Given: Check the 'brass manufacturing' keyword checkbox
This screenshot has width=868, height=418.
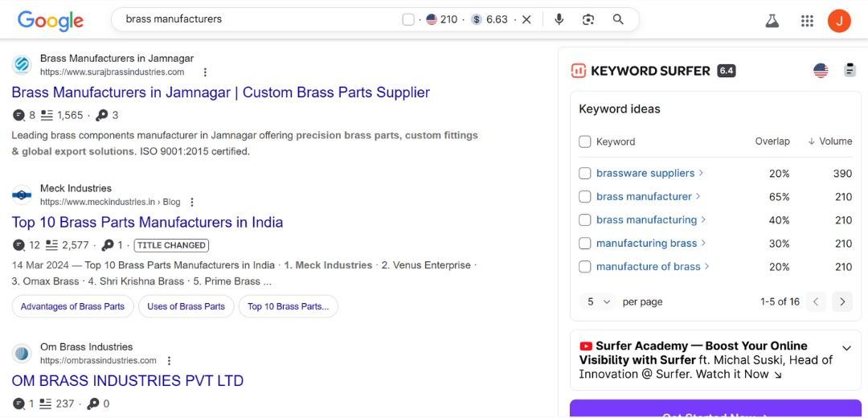Looking at the screenshot, I should pos(584,219).
